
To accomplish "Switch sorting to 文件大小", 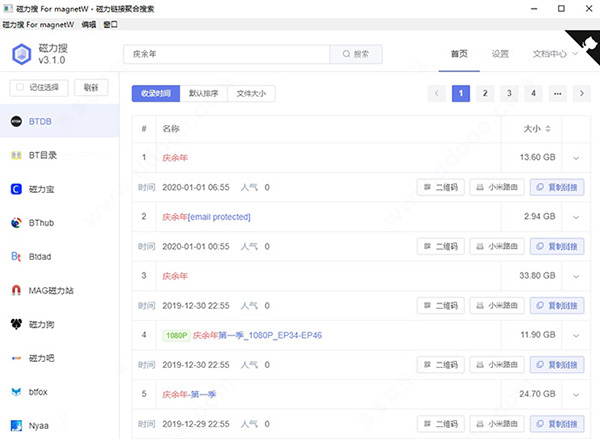I will click(252, 94).
